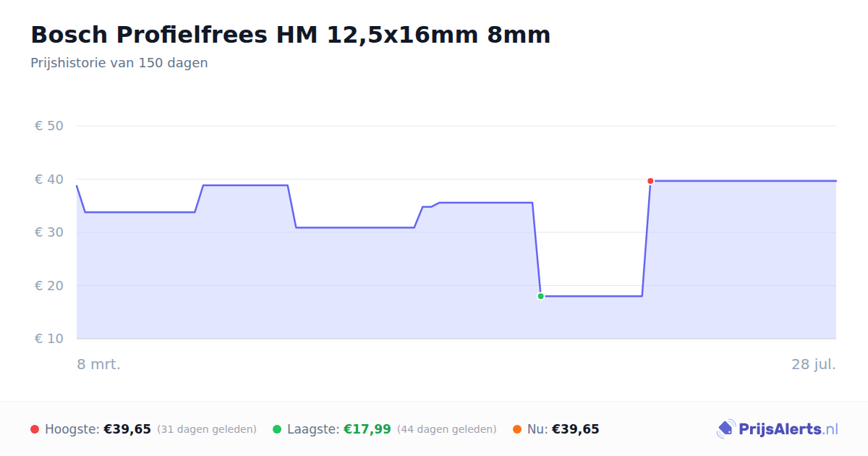Screen dimensions: 868x456
Task: Click the € 10 axis label
Action: 49,339
